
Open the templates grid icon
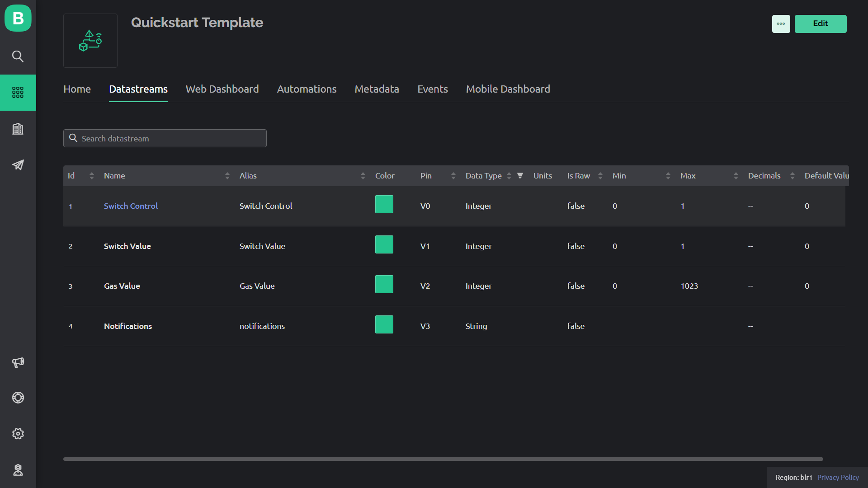(x=18, y=93)
